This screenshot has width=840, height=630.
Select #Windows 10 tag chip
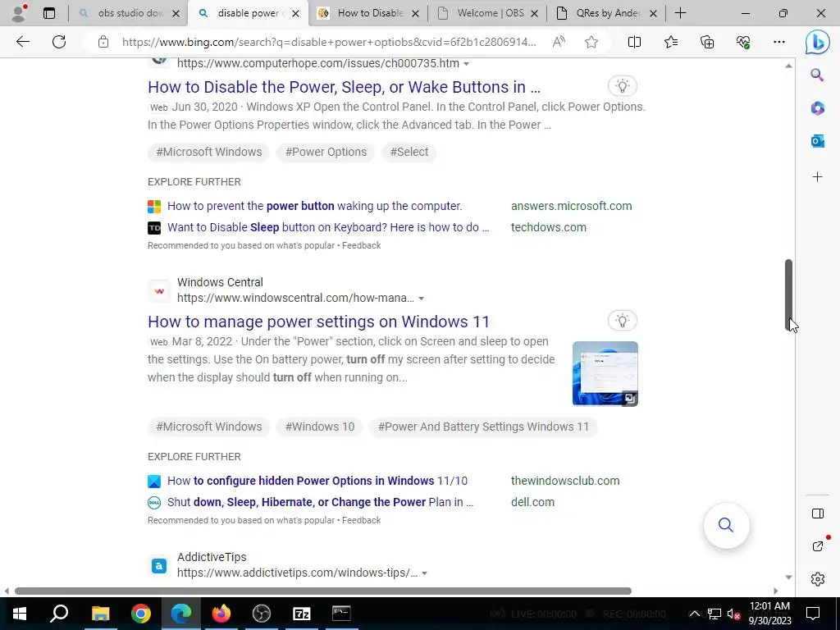[x=320, y=427]
